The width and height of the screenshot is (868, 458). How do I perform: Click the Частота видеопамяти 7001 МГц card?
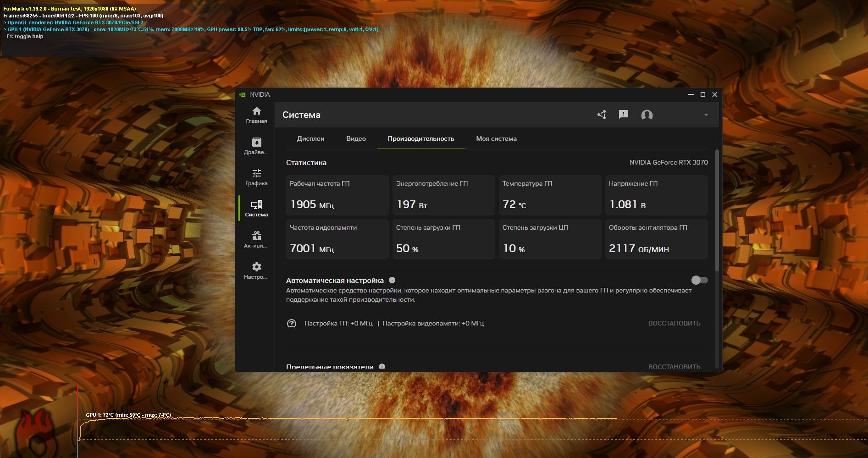337,239
